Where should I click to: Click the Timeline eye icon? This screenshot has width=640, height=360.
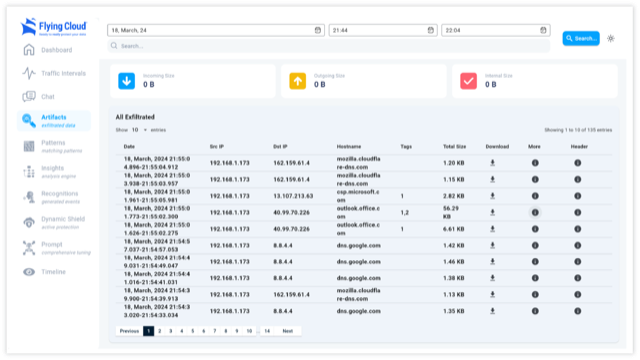click(x=29, y=272)
